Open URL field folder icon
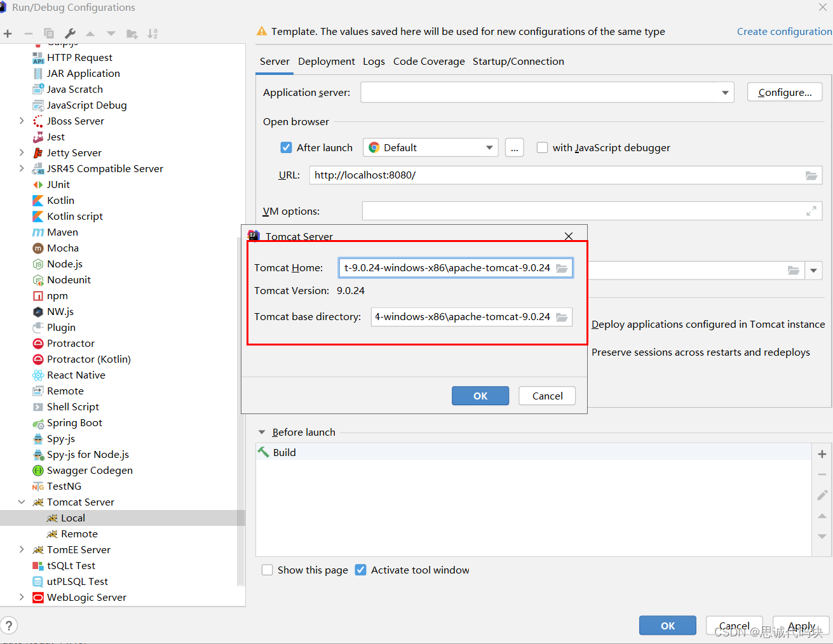 coord(811,175)
